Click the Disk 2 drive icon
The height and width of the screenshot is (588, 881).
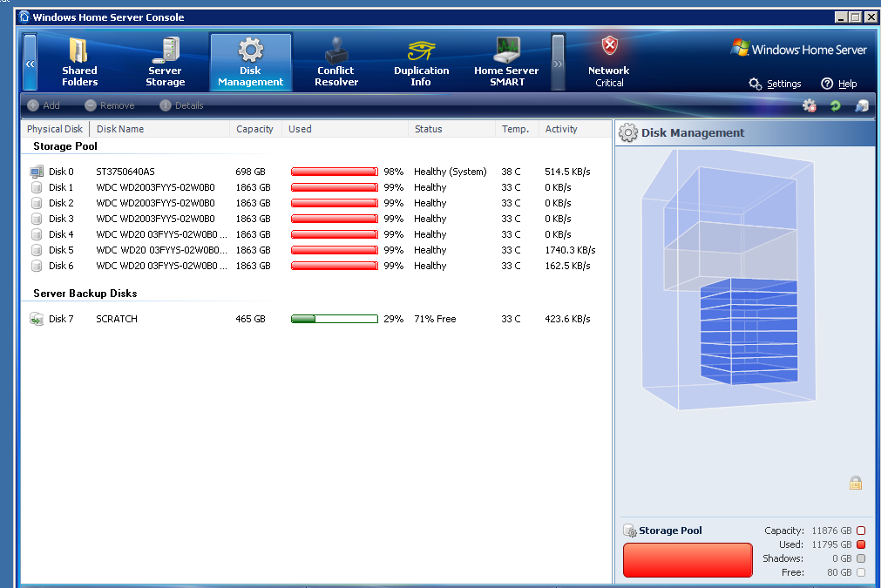click(37, 203)
